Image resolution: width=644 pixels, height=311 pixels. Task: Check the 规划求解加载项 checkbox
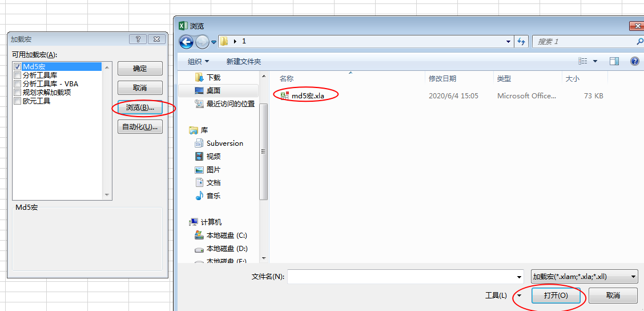(x=17, y=93)
